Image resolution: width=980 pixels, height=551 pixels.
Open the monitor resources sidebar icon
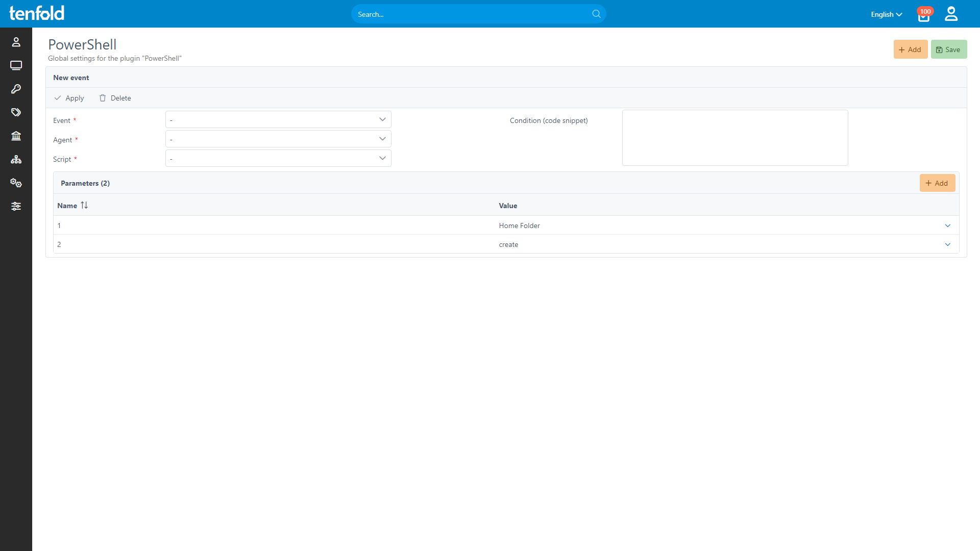(x=16, y=65)
